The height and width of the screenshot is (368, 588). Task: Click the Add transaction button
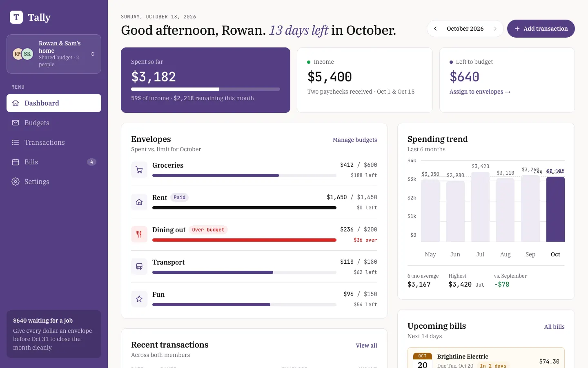coord(541,29)
